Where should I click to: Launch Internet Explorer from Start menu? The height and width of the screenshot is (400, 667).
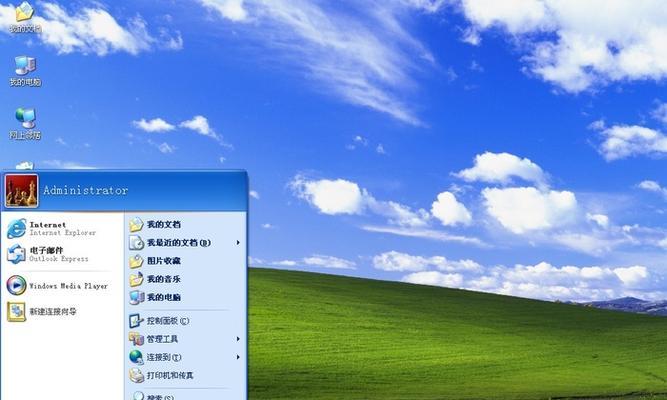[x=51, y=229]
